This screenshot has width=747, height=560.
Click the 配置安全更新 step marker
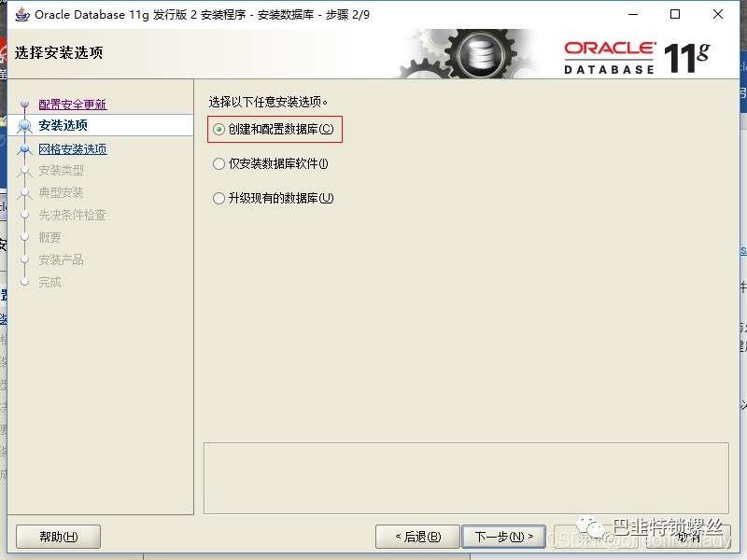(x=25, y=105)
